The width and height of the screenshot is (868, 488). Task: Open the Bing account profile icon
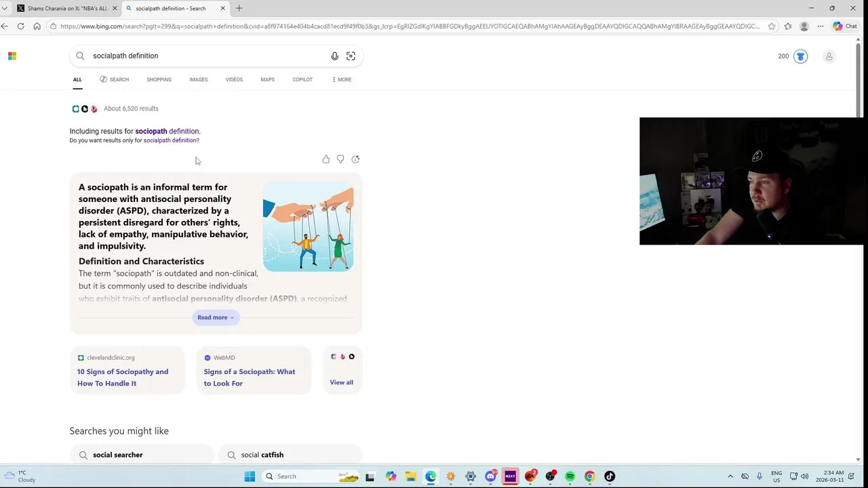tap(829, 56)
